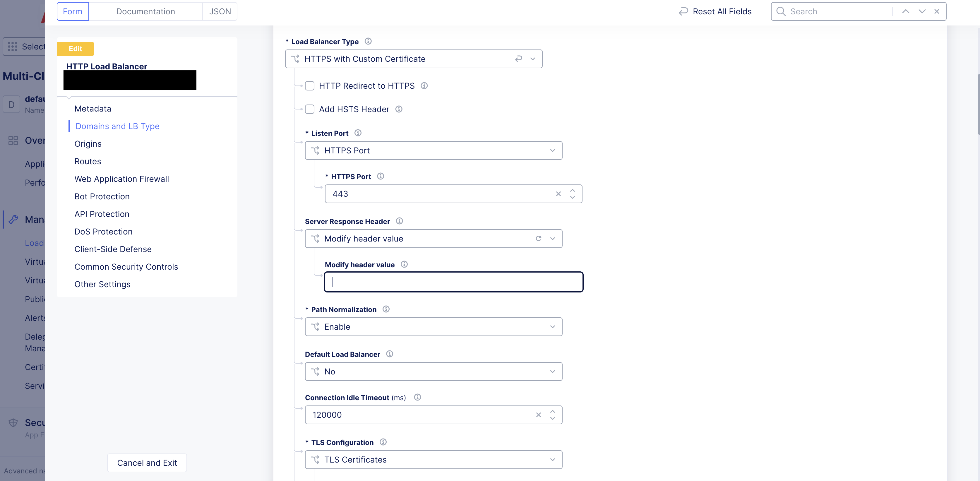Switch to the JSON tab

(x=220, y=11)
